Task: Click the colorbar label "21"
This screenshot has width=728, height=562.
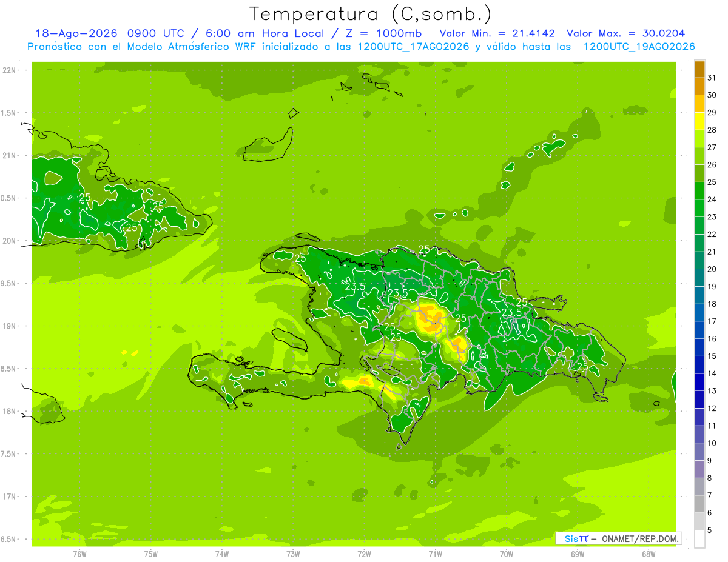Action: click(x=712, y=252)
